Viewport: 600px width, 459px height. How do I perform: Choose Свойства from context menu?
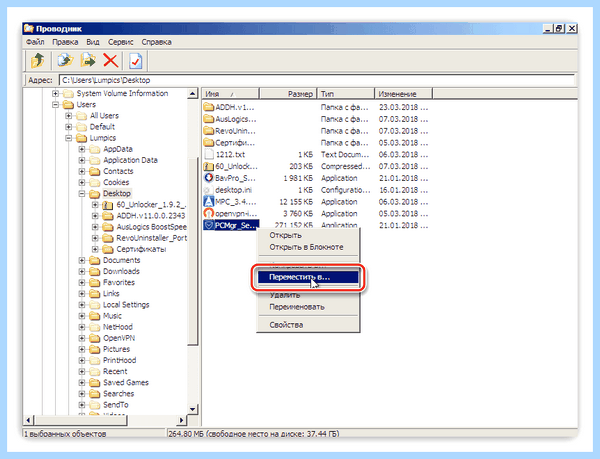click(x=308, y=325)
